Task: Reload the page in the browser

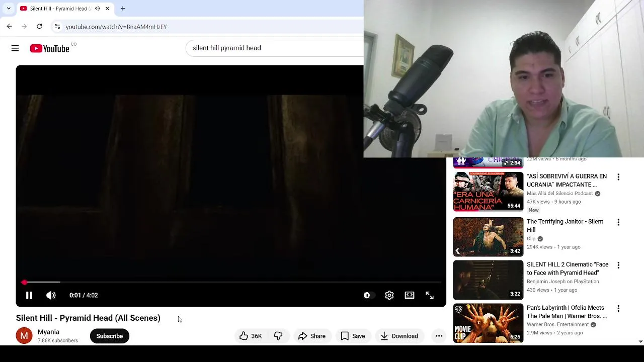Action: pos(39,26)
